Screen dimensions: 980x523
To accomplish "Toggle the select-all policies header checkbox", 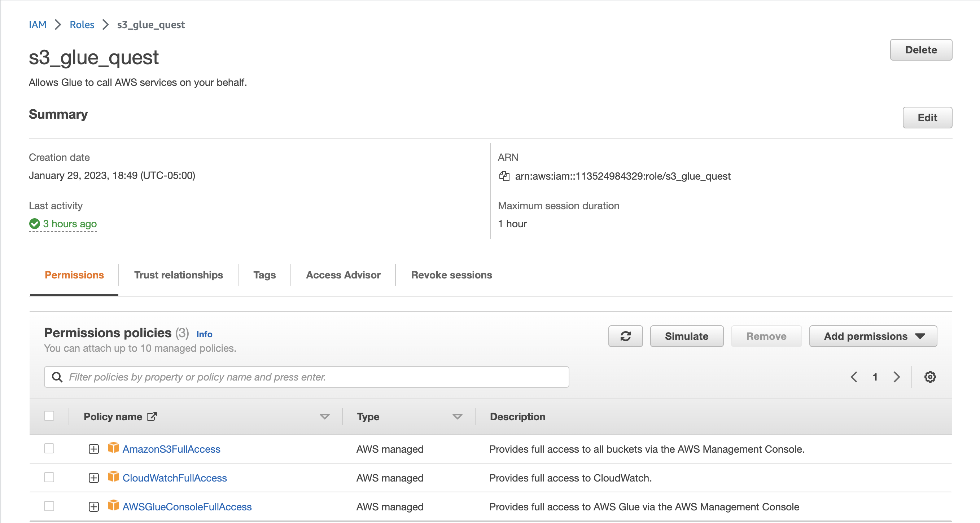I will tap(49, 416).
